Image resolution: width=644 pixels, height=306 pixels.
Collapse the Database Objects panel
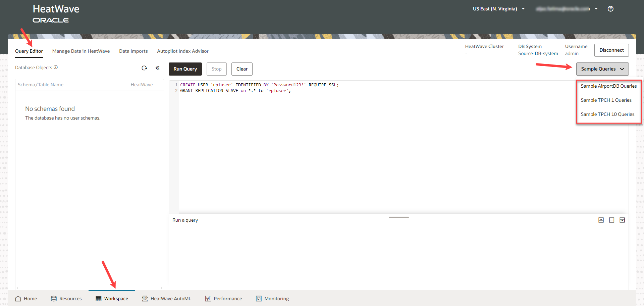coord(158,68)
